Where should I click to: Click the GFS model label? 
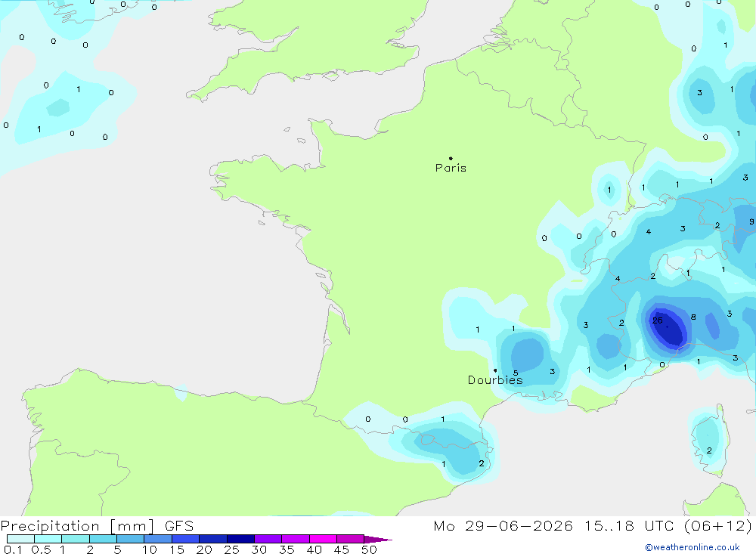click(179, 526)
